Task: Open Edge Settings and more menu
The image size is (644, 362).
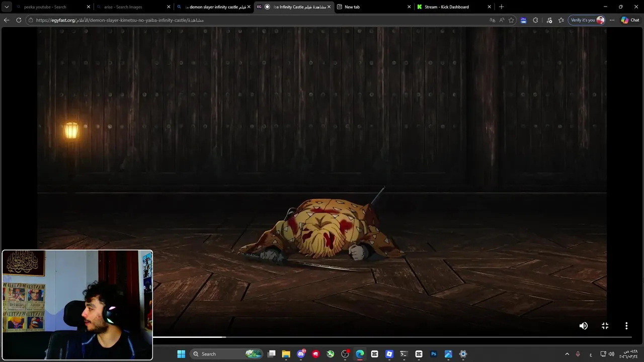Action: [612, 20]
